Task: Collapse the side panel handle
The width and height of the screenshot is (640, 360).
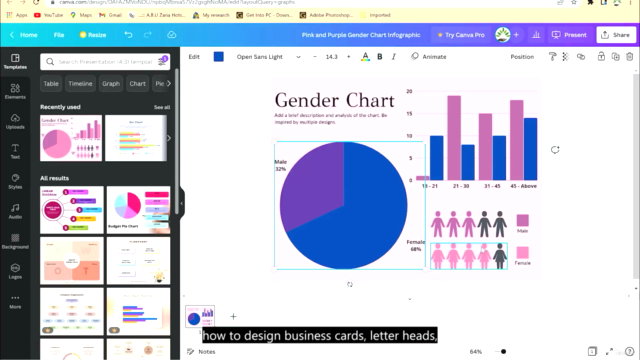Action: click(182, 203)
